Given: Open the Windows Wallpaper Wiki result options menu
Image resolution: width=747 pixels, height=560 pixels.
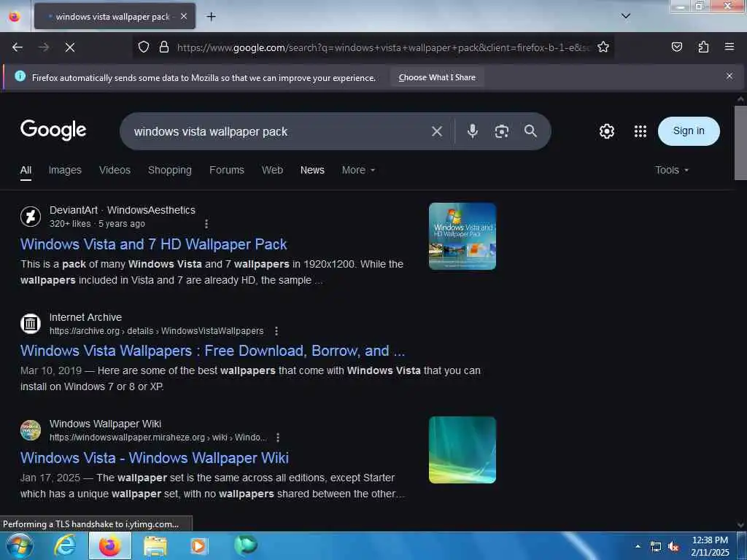Looking at the screenshot, I should point(278,437).
